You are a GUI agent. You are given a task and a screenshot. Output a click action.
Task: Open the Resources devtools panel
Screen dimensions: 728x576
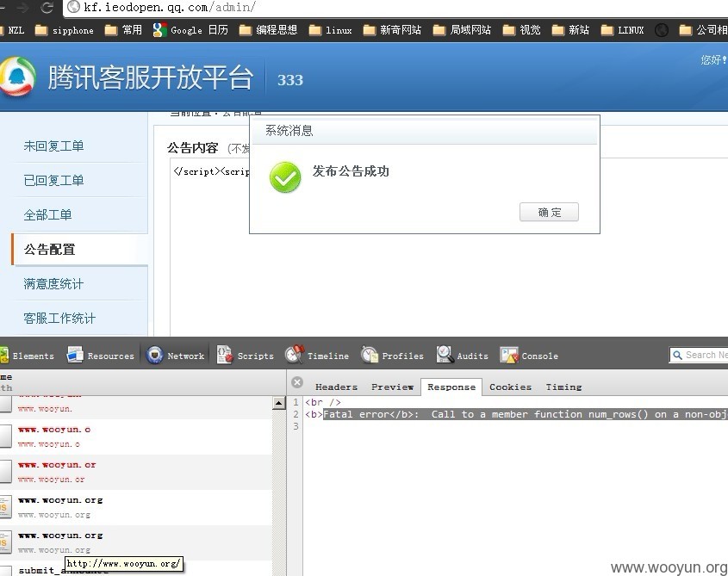[x=100, y=356]
